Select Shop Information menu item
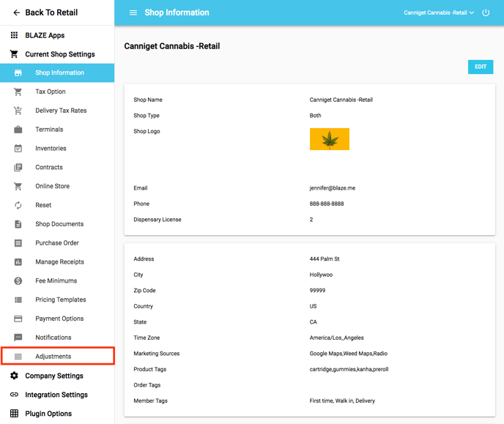This screenshot has width=504, height=424. (57, 73)
